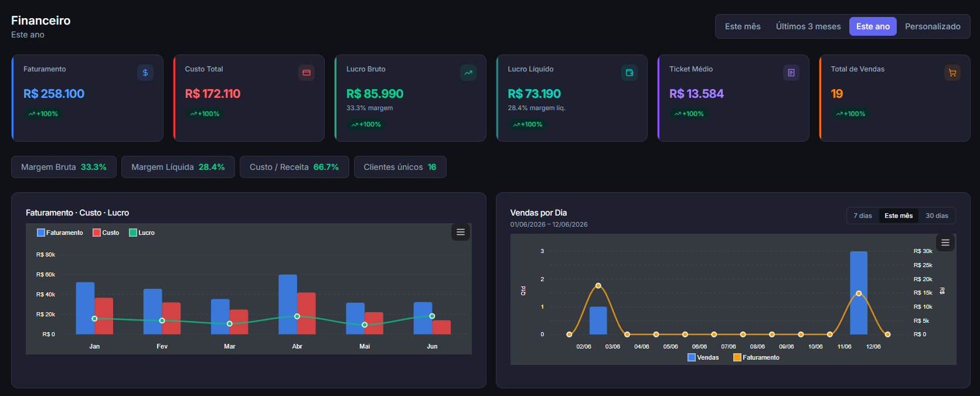The height and width of the screenshot is (396, 980).
Task: Click the +100% badge on Faturamento card
Action: coord(43,114)
